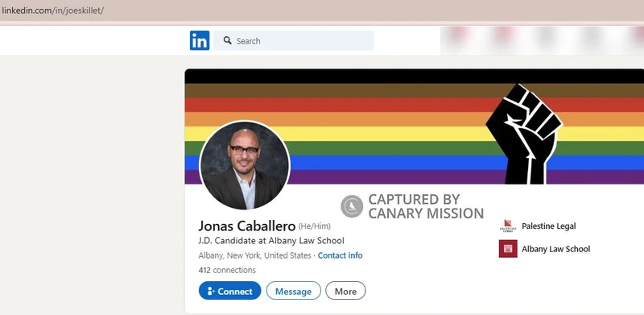Open the Albany Law School link
This screenshot has width=644, height=315.
tap(555, 249)
